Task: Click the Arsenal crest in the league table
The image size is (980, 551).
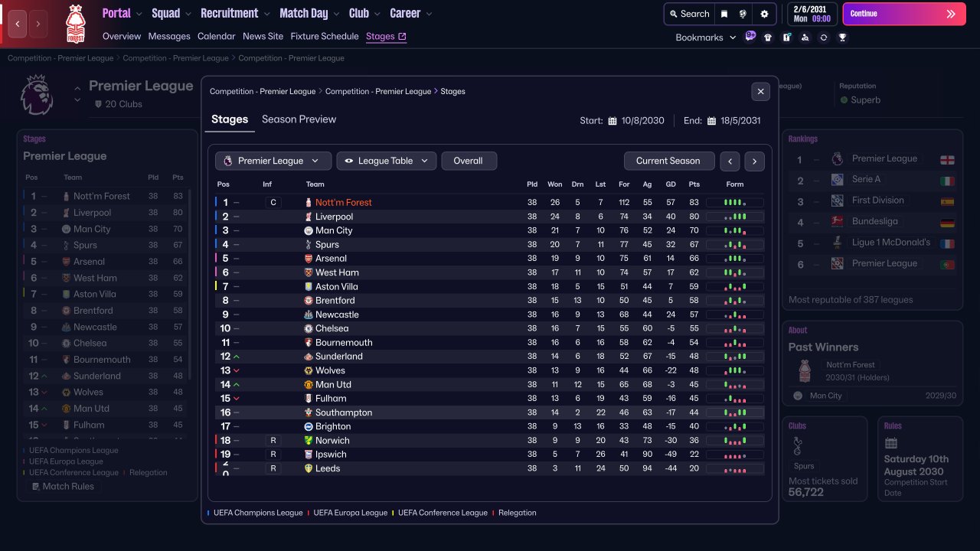Action: pos(309,259)
